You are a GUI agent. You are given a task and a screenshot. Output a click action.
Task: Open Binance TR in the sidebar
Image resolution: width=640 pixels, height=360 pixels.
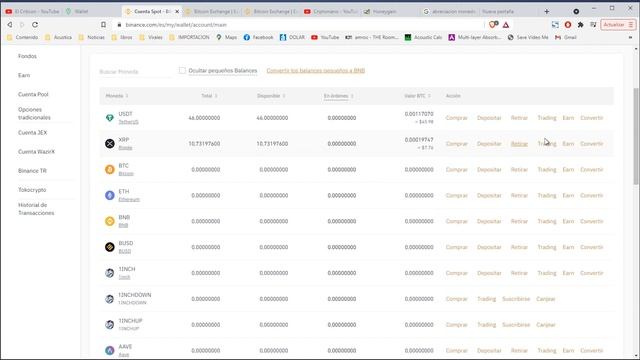click(x=32, y=171)
